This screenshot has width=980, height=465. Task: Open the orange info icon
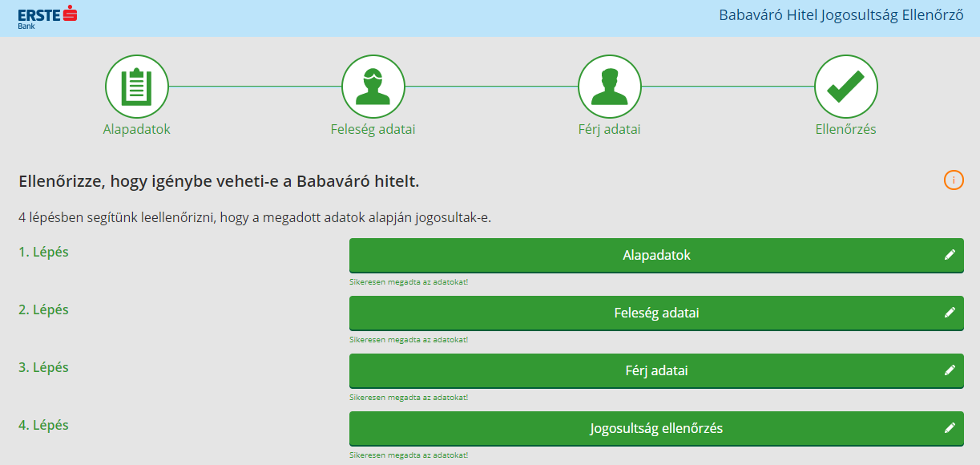point(954,180)
